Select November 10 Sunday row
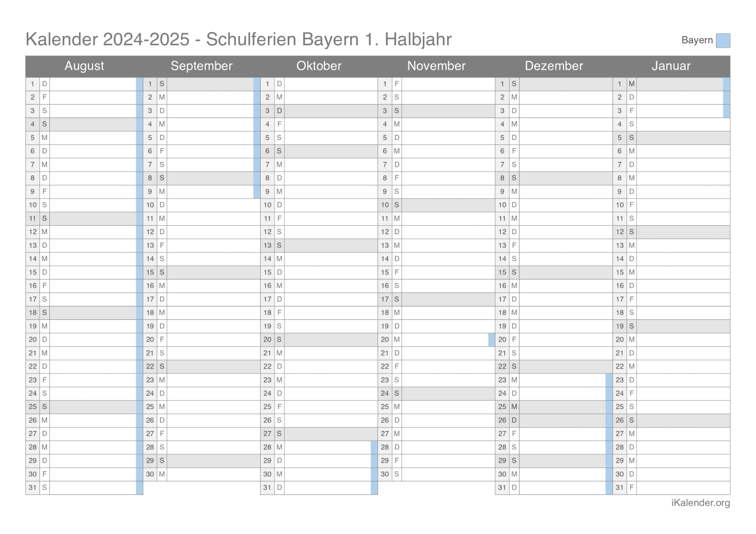 (436, 205)
